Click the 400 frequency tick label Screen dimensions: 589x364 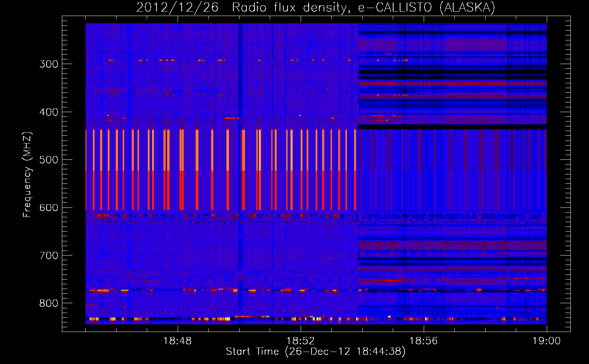49,112
